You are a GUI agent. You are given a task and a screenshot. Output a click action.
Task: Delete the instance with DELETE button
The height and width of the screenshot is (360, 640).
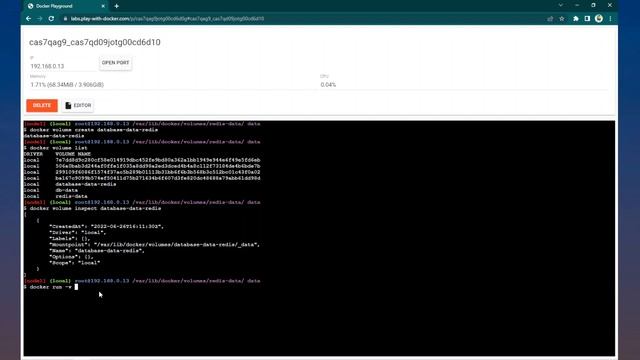point(42,105)
